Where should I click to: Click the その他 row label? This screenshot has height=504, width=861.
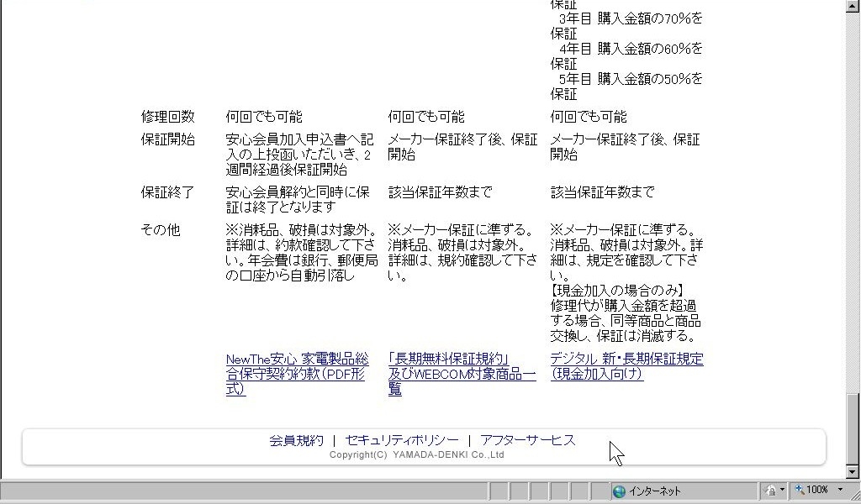[x=161, y=230]
